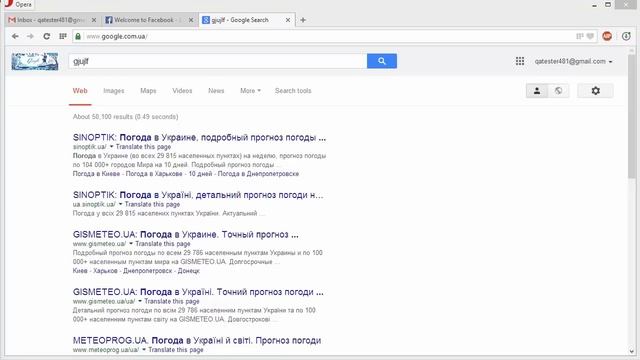
Task: Close the Google Search tab
Action: coord(288,20)
